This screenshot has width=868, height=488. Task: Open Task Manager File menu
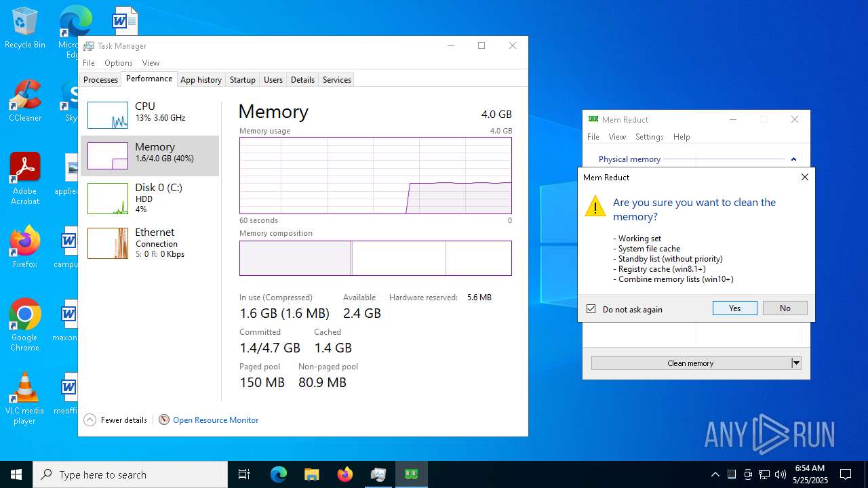click(x=89, y=63)
